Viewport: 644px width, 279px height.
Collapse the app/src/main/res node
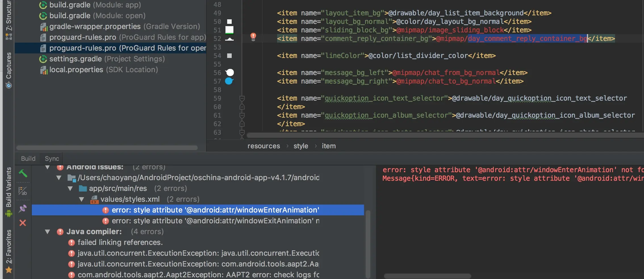coord(70,189)
